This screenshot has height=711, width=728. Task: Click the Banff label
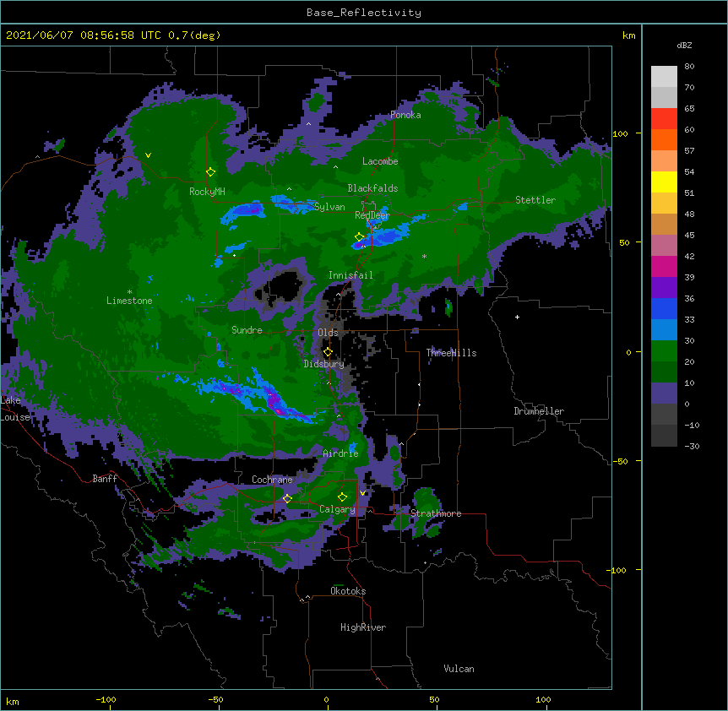click(105, 479)
